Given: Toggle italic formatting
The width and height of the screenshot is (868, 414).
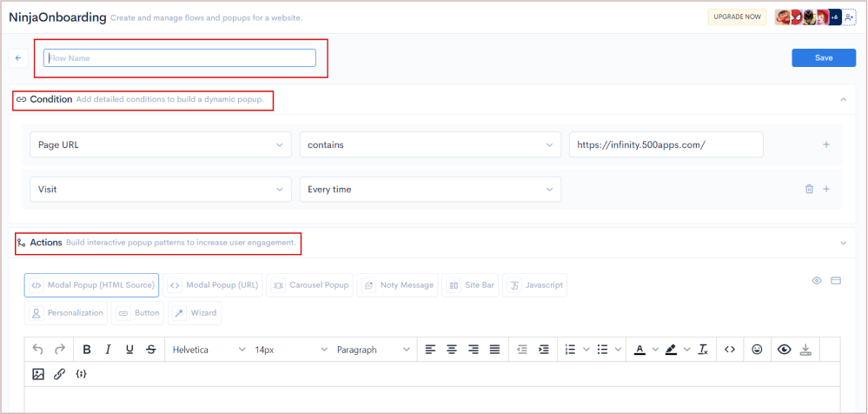Looking at the screenshot, I should point(109,350).
